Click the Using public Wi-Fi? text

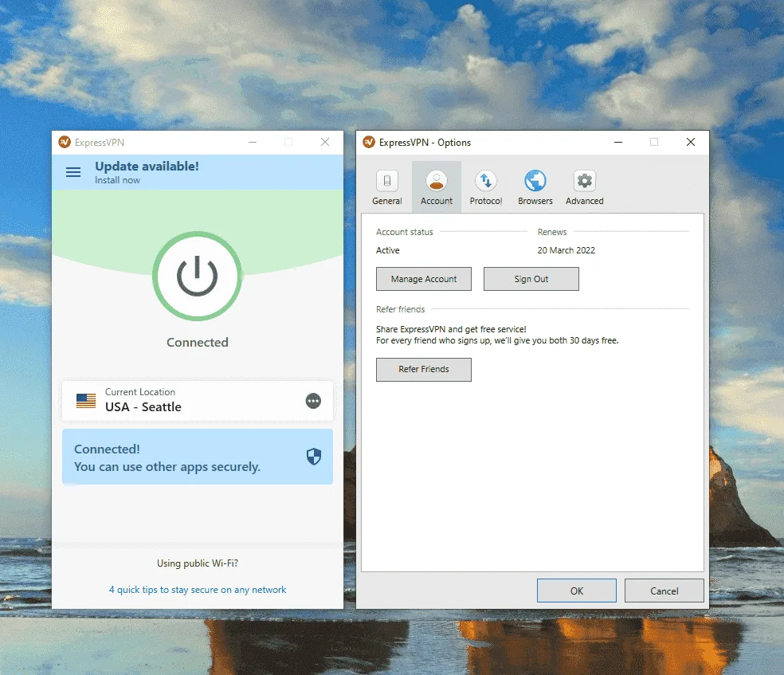[198, 563]
